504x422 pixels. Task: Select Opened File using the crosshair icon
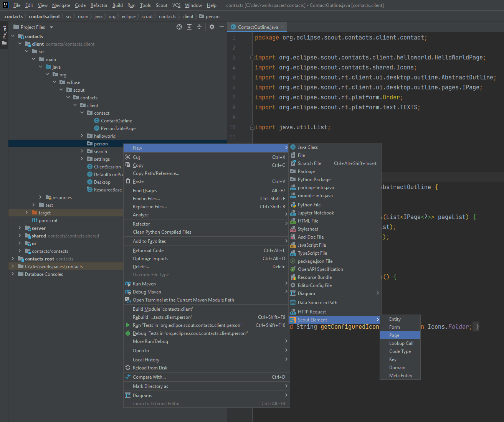[179, 27]
